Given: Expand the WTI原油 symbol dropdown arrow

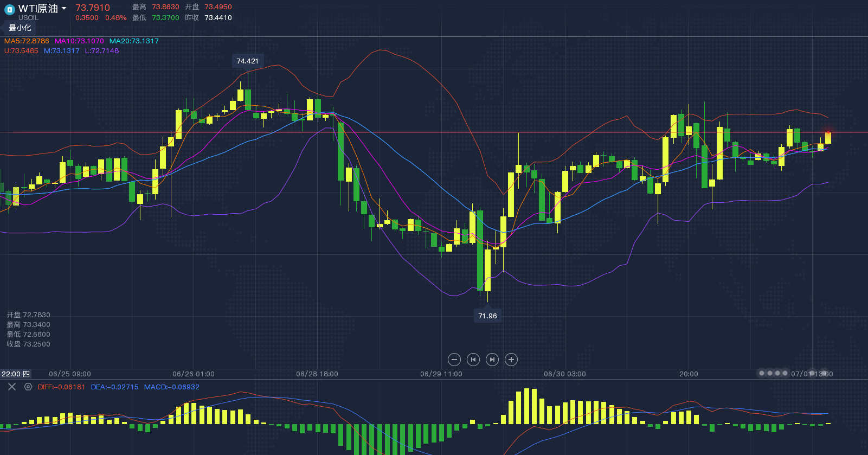Looking at the screenshot, I should click(x=64, y=9).
